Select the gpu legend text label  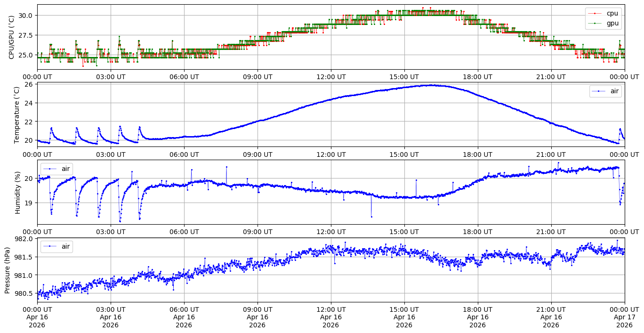(612, 23)
